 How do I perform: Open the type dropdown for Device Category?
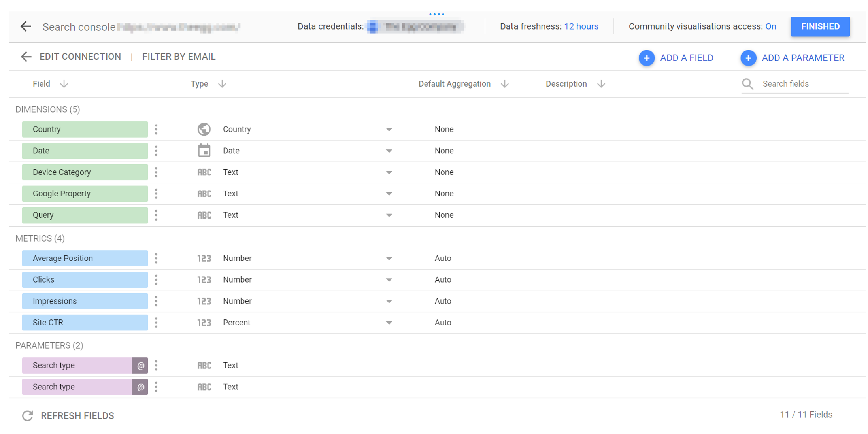click(389, 172)
